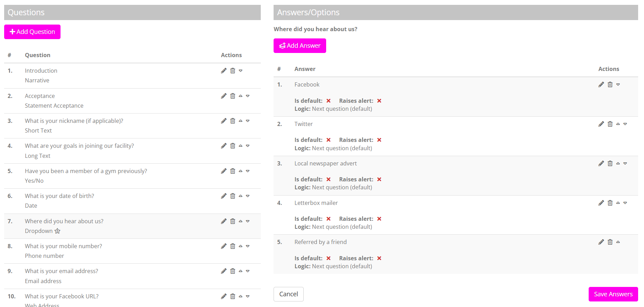Save Answers for this question
644x307 pixels.
click(613, 294)
